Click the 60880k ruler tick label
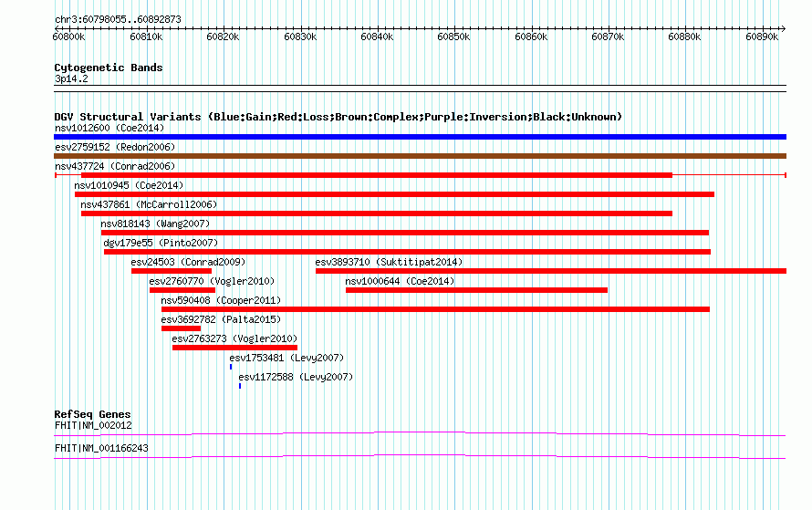This screenshot has width=812, height=510. pos(684,37)
